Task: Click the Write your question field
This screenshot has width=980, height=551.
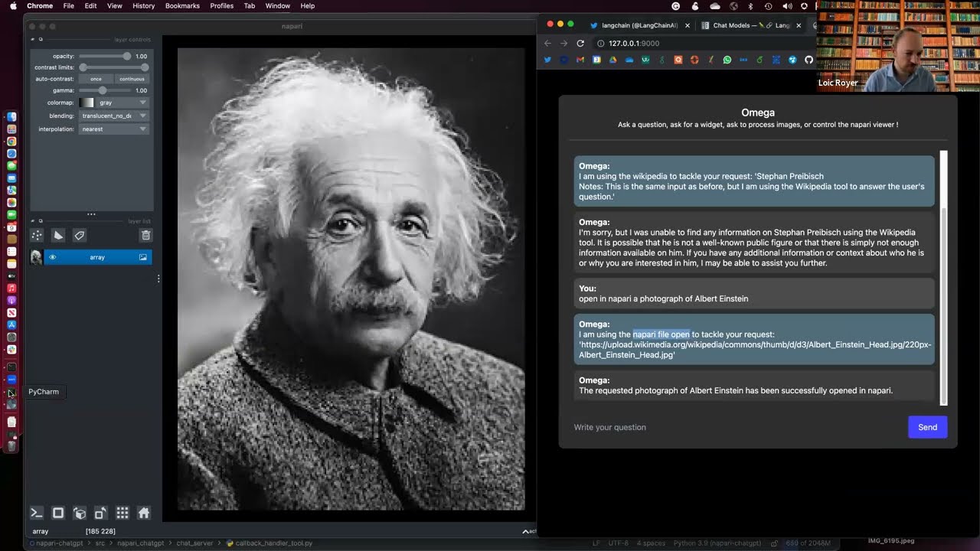Action: [737, 427]
